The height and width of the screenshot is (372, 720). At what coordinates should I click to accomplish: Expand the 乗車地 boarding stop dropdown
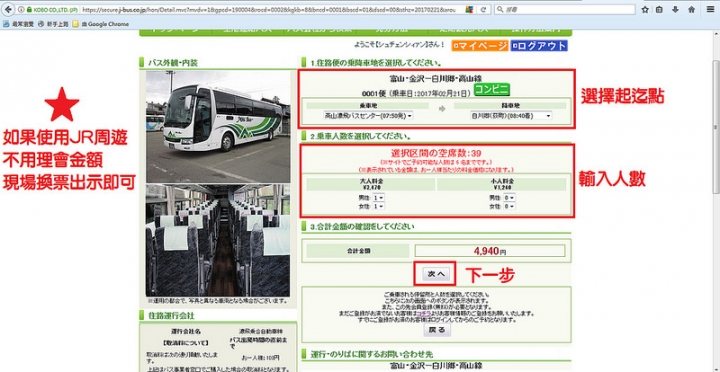click(368, 116)
